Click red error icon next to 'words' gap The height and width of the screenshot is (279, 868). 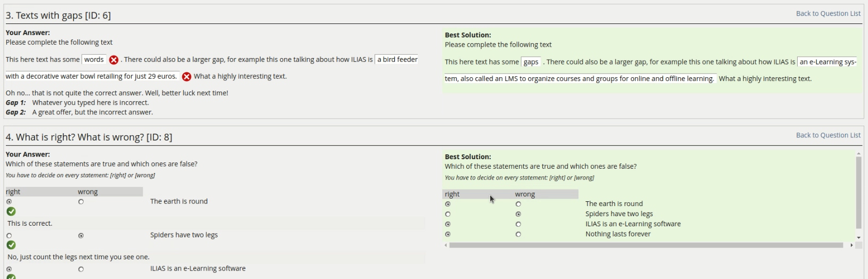tap(113, 60)
